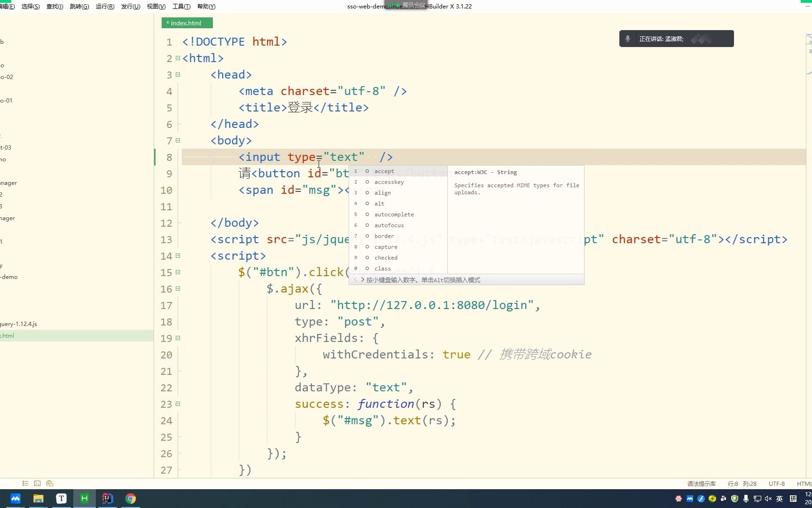Open the 运行(R) menu
Image resolution: width=812 pixels, height=508 pixels.
pos(105,6)
